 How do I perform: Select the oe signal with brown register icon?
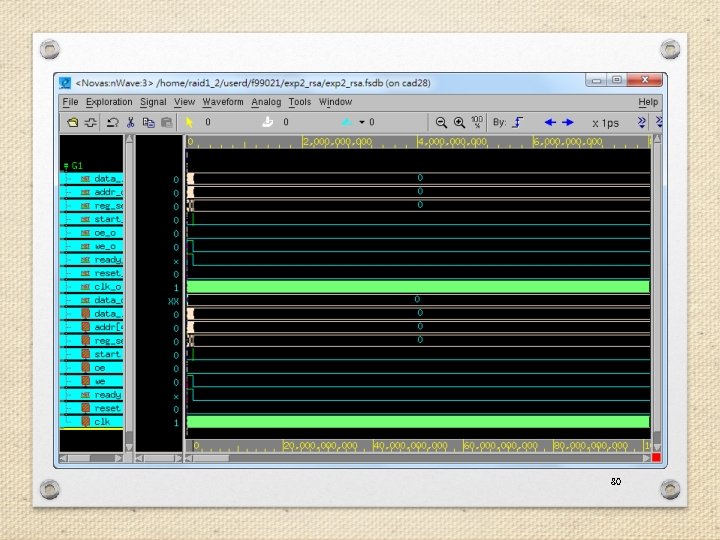[x=91, y=368]
